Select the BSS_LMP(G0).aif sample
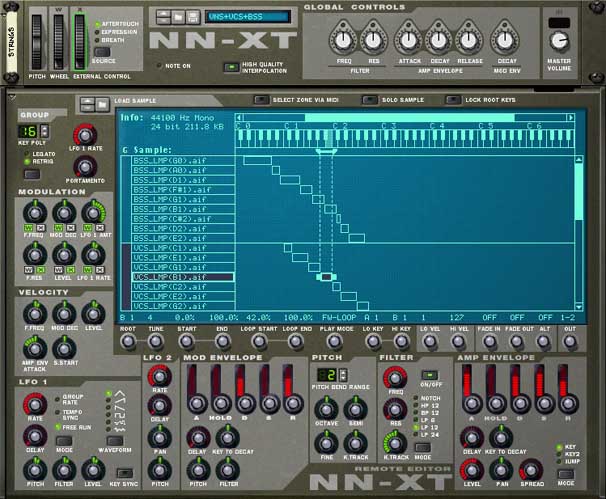 pyautogui.click(x=183, y=160)
